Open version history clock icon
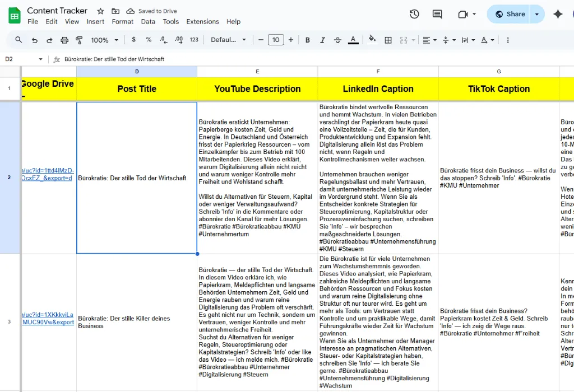The width and height of the screenshot is (574, 392). (x=414, y=14)
